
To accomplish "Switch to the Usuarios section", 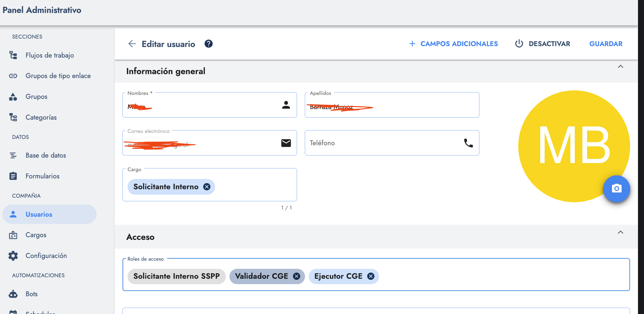I will pos(39,214).
